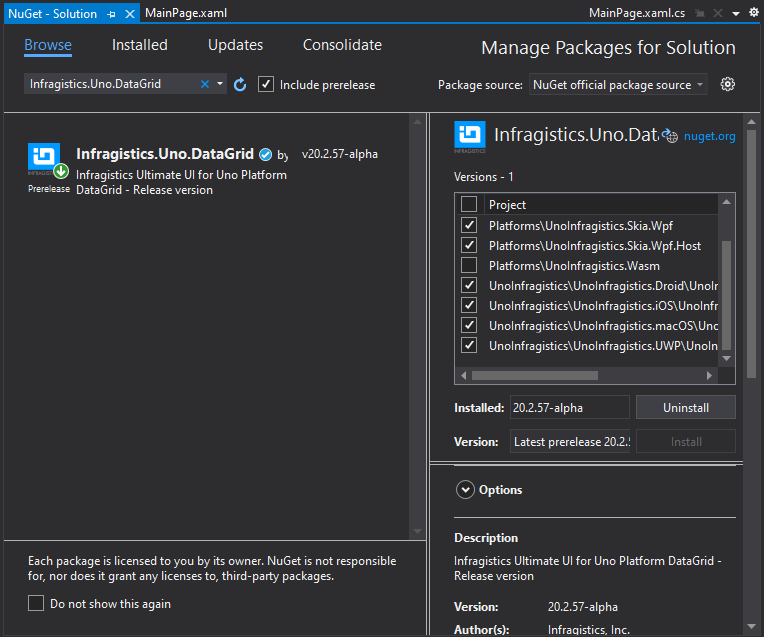
Task: Click the verified owner checkmark badge
Action: click(x=266, y=154)
